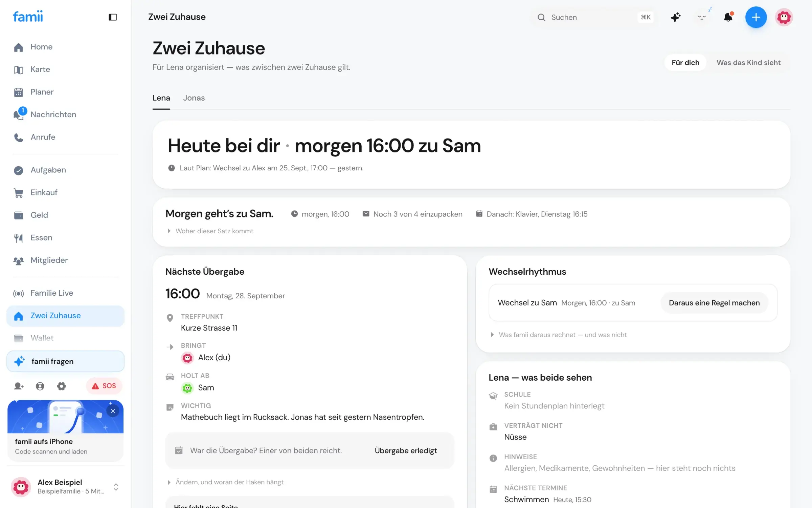Open Familie Live
Screen dimensions: 812x508
pyautogui.click(x=65, y=293)
